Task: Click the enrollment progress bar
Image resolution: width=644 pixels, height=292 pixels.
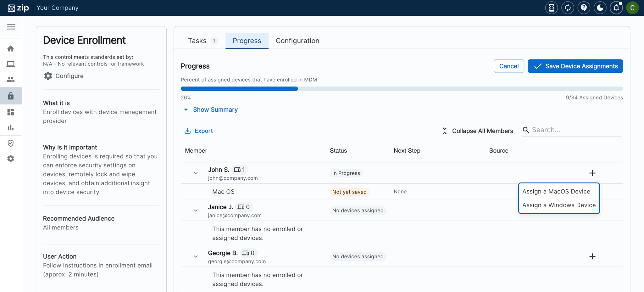Action: [402, 89]
